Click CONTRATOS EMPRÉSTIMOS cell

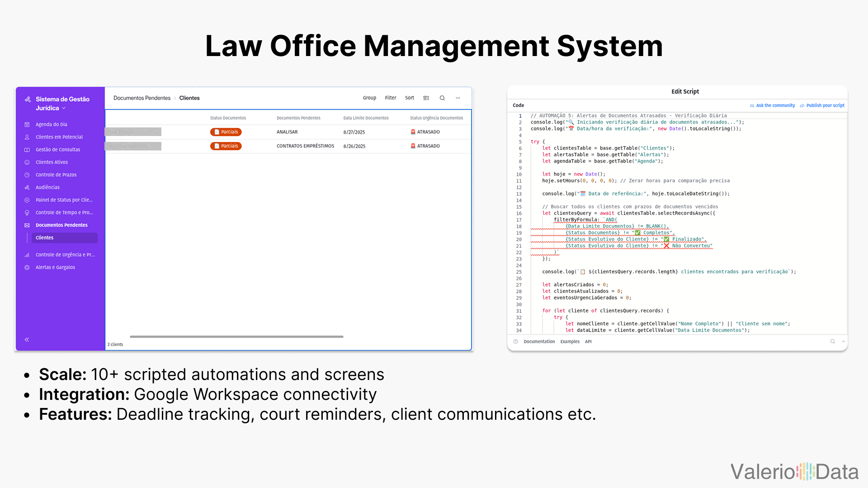point(305,146)
